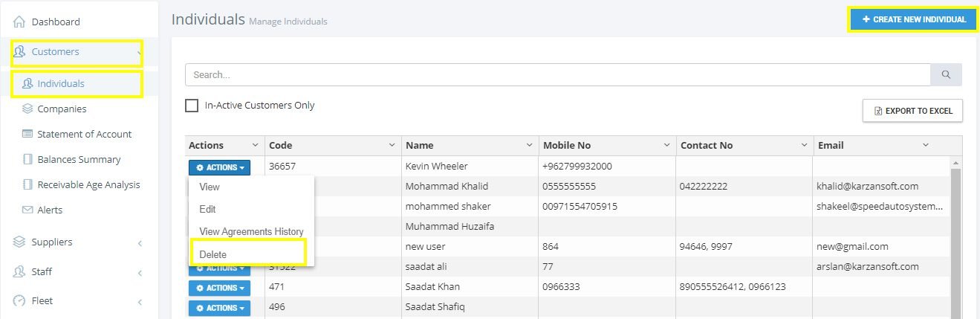The width and height of the screenshot is (980, 319).
Task: Click the Balances Summary icon
Action: [x=27, y=159]
